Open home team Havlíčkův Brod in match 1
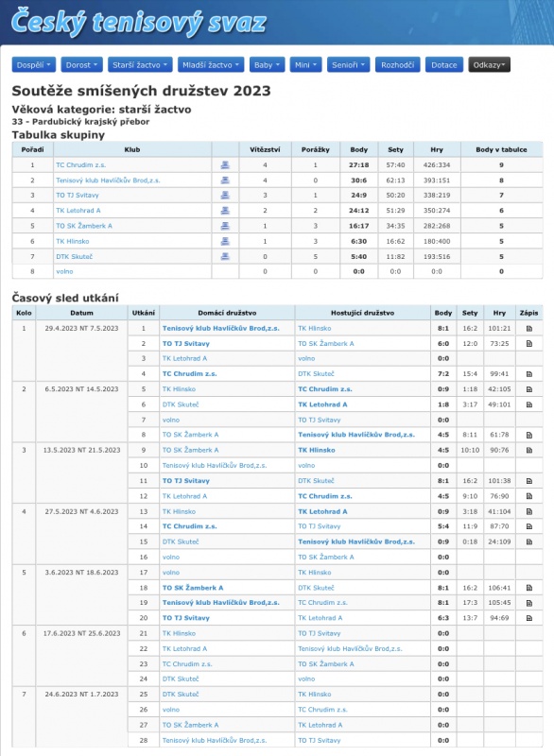554x756 pixels. (221, 328)
